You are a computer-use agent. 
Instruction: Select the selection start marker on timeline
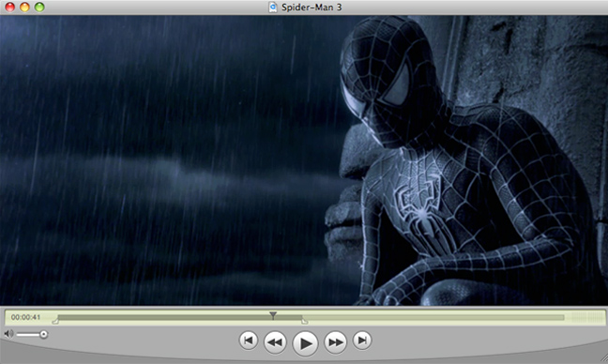pyautogui.click(x=55, y=321)
